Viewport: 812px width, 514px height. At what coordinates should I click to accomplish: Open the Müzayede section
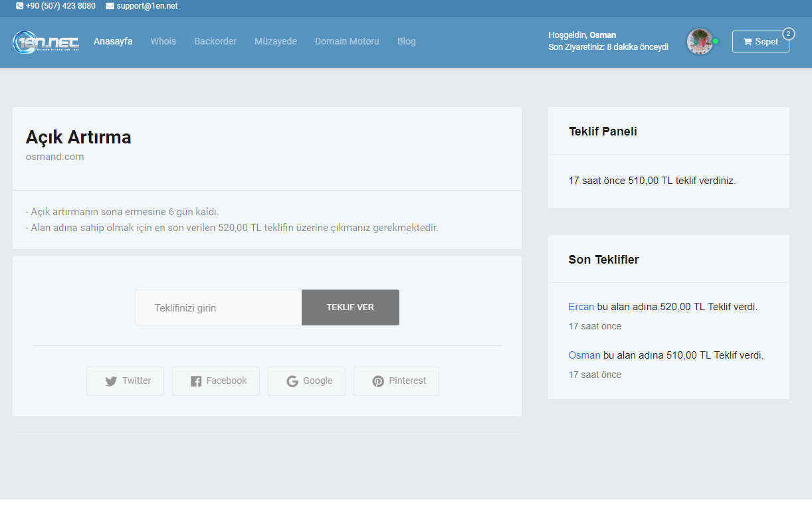tap(276, 41)
